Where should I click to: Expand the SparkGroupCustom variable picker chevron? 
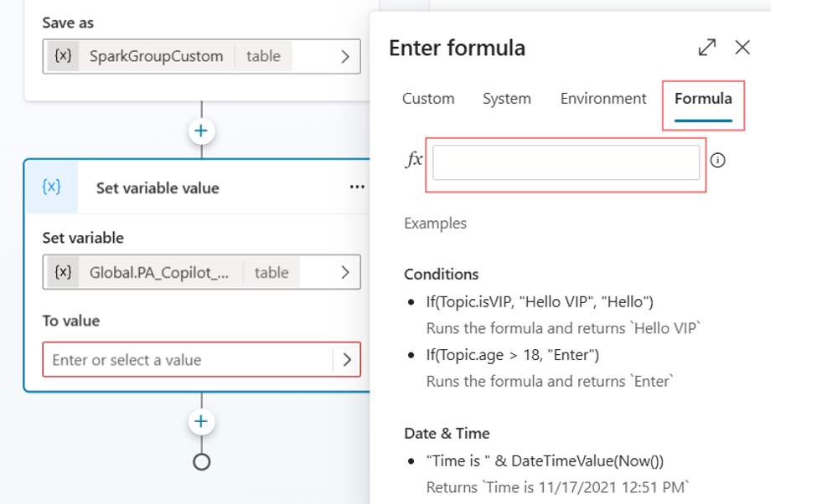[345, 57]
